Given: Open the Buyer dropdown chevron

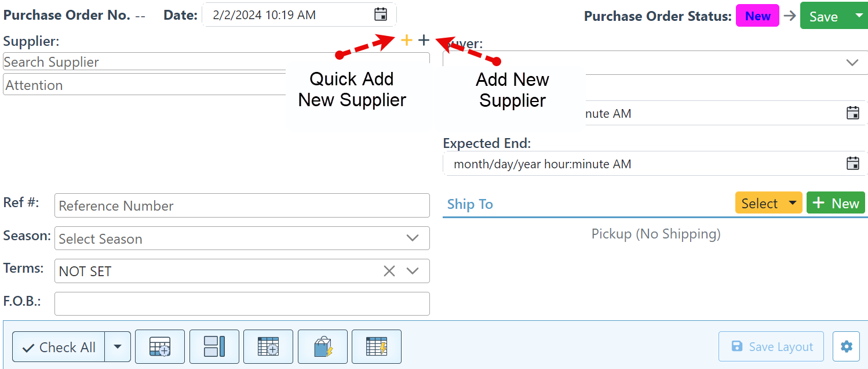Looking at the screenshot, I should click(x=852, y=63).
